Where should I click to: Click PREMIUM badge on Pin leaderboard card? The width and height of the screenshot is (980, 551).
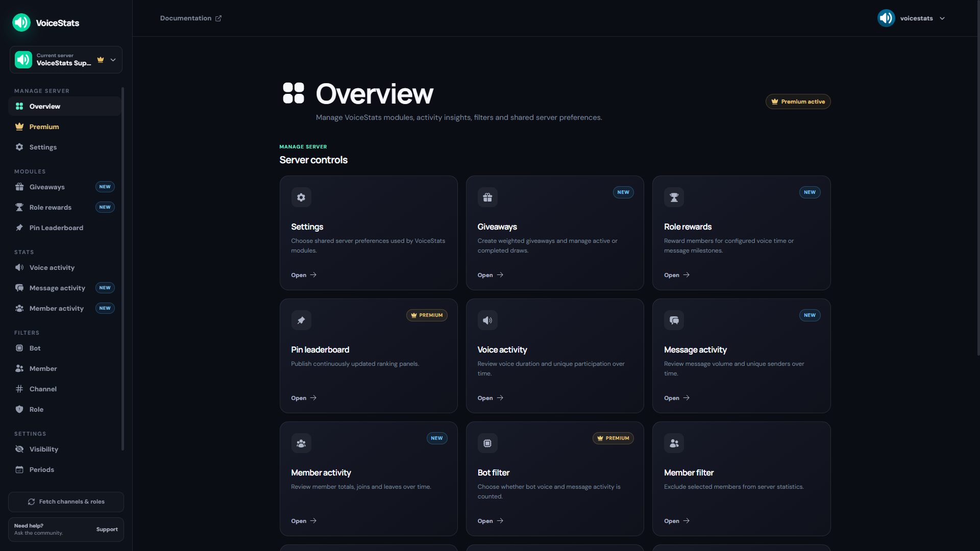pyautogui.click(x=427, y=315)
